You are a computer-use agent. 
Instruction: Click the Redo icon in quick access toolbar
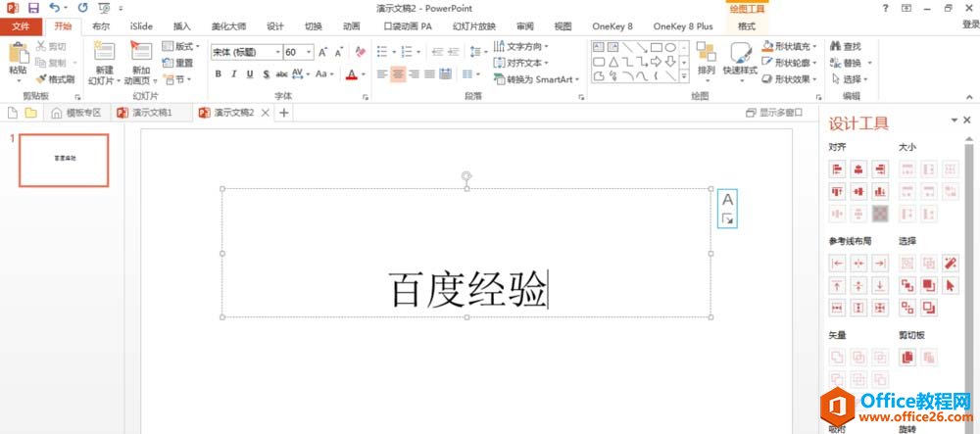[82, 8]
